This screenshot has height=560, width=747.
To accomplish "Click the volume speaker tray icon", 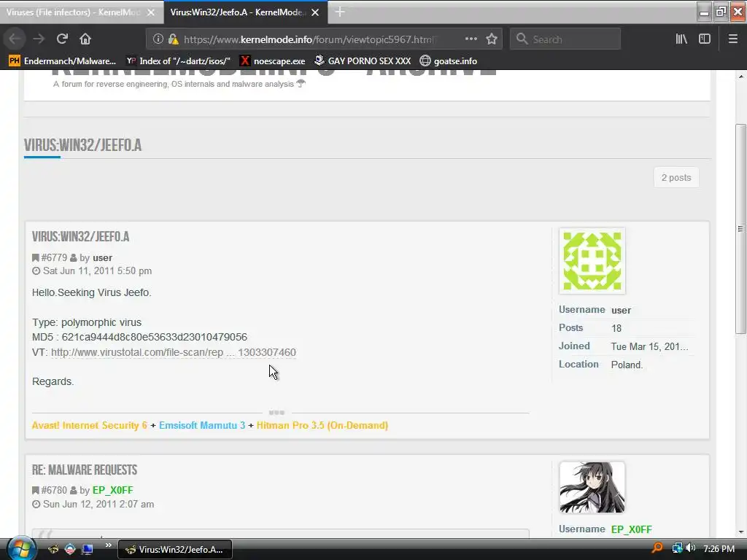I will click(x=691, y=548).
